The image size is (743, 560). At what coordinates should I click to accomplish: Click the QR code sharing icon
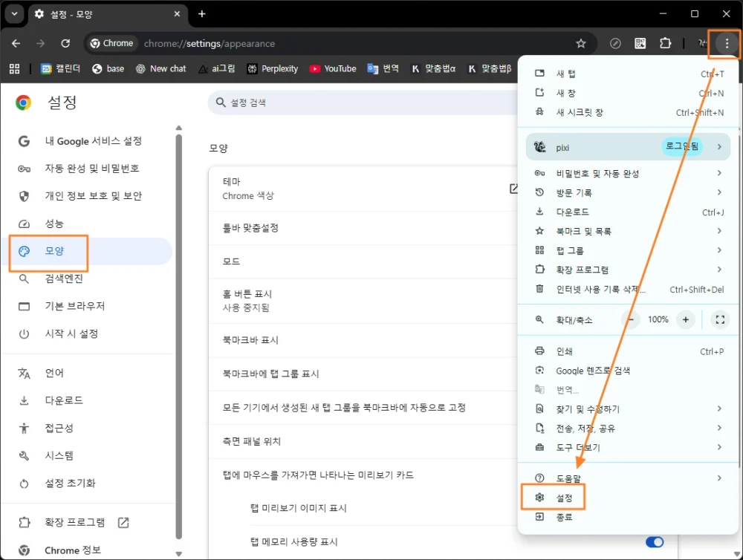(x=640, y=43)
